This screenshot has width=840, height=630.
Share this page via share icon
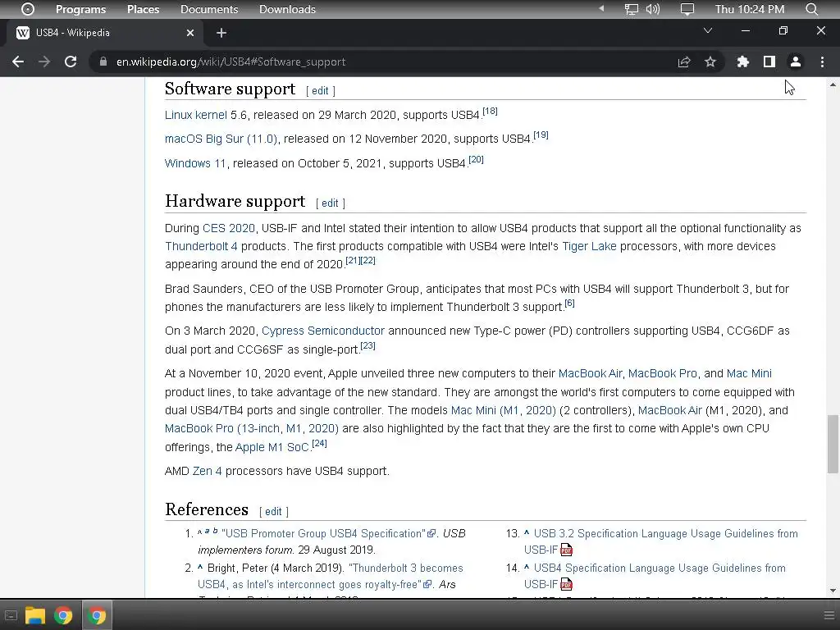click(684, 62)
